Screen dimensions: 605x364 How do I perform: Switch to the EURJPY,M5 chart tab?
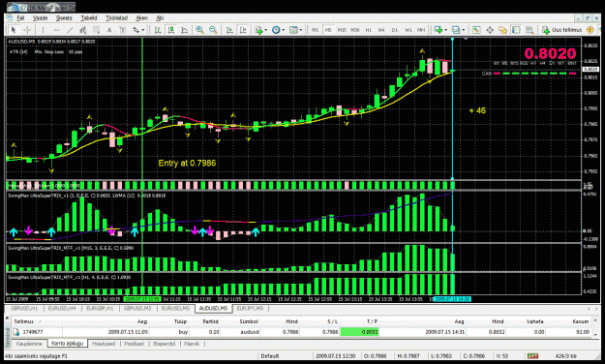(x=250, y=309)
